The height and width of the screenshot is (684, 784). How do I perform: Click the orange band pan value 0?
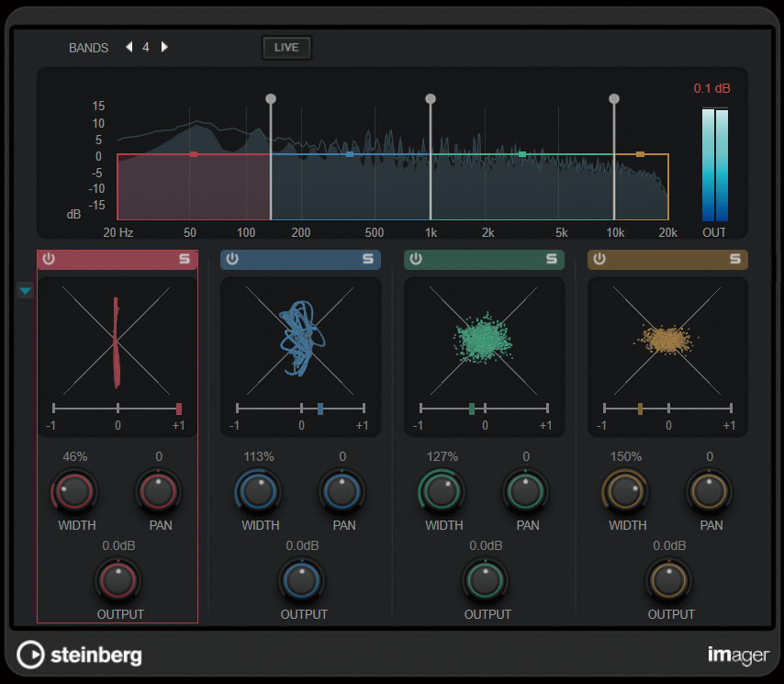pos(710,456)
